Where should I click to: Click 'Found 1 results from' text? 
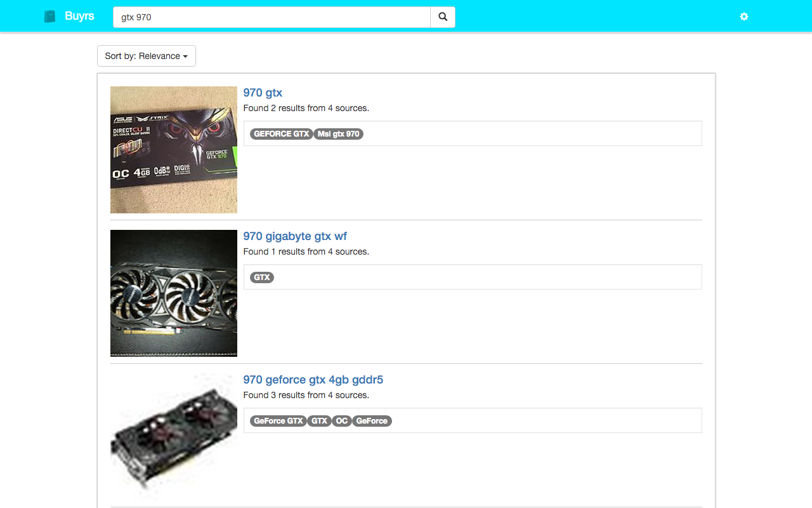(284, 251)
